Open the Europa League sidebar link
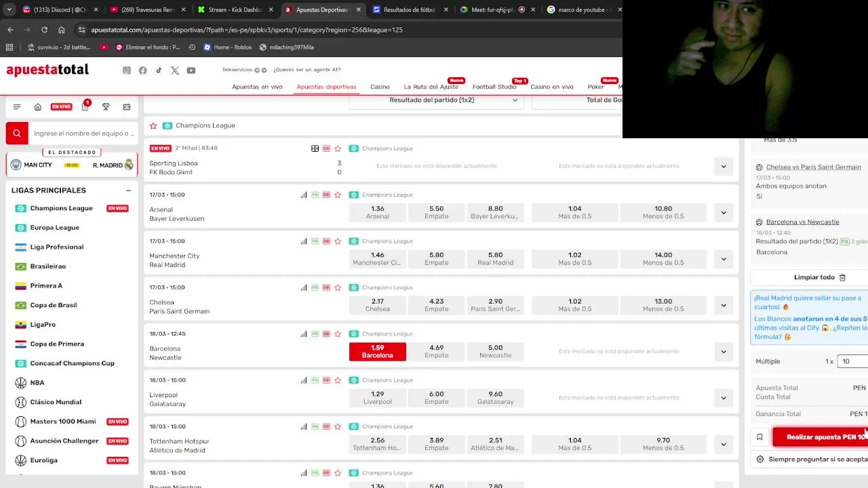 pos(54,228)
